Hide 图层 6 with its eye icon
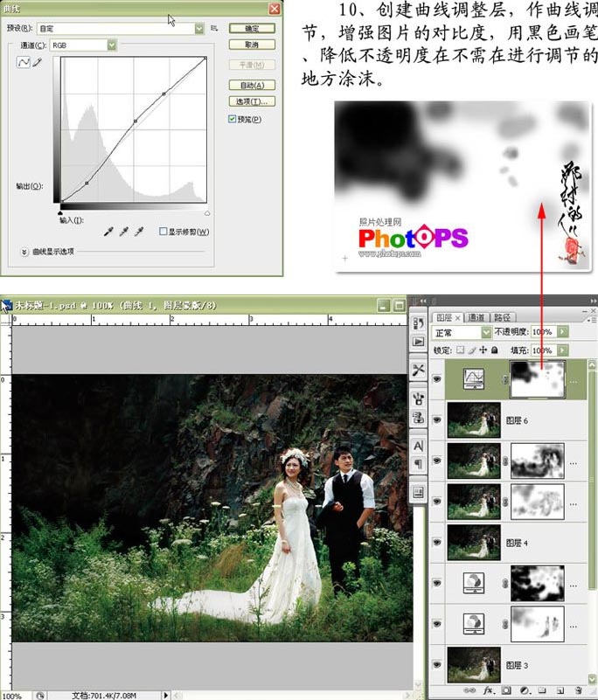The width and height of the screenshot is (598, 700). click(437, 419)
